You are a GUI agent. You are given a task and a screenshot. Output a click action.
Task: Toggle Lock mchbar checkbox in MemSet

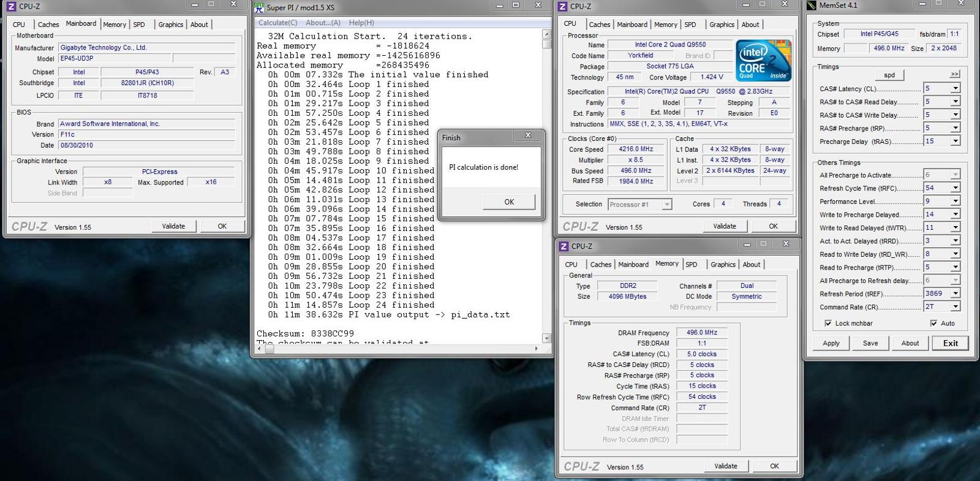[x=828, y=323]
